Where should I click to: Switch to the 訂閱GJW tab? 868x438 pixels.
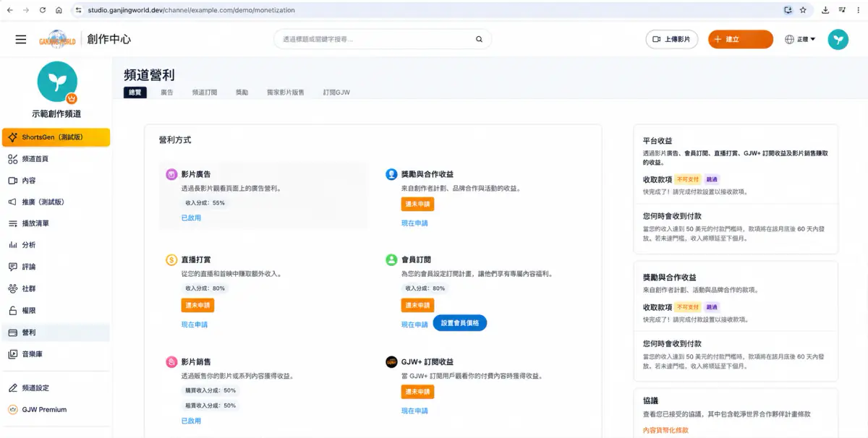tap(336, 93)
